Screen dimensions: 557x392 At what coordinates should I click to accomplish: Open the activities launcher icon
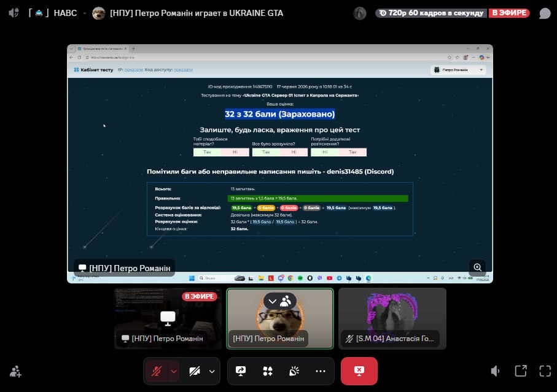tap(267, 371)
